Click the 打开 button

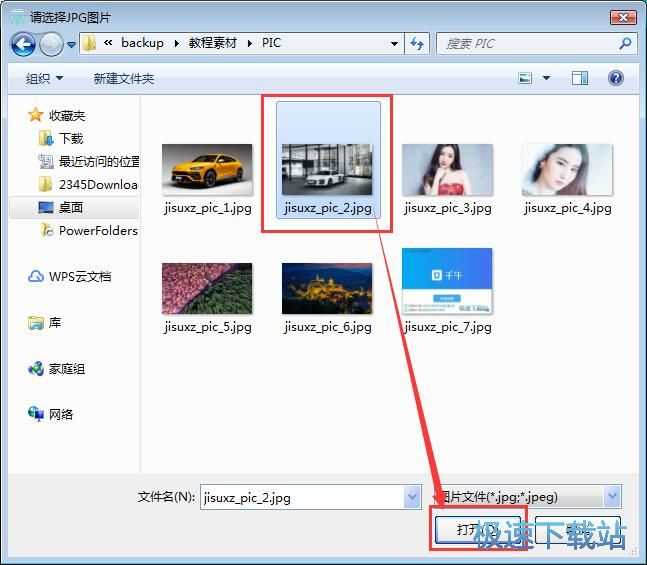click(478, 530)
